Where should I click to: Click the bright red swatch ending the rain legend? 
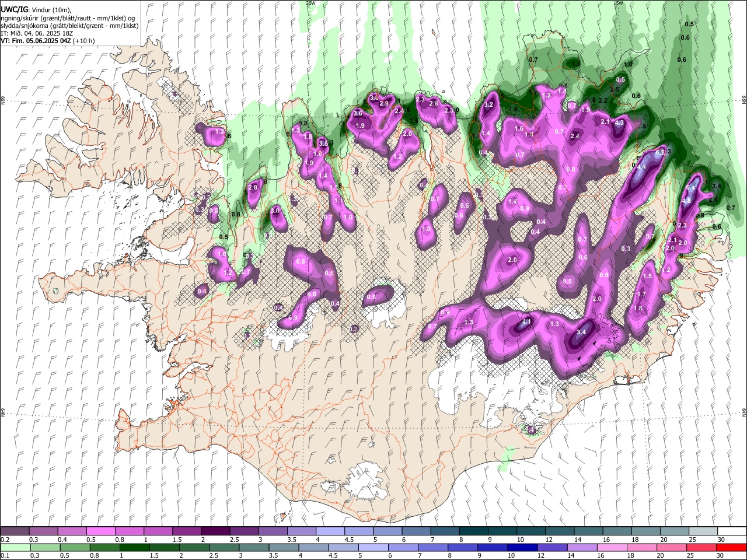(731, 547)
